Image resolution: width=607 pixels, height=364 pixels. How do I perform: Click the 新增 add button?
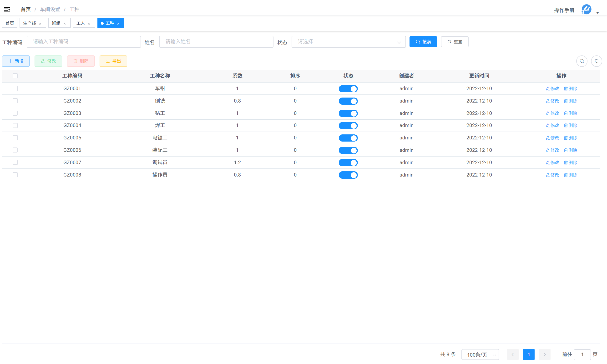(x=16, y=61)
